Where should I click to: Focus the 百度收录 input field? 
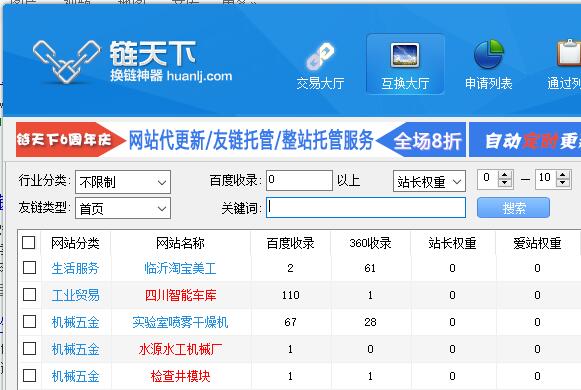pyautogui.click(x=299, y=180)
